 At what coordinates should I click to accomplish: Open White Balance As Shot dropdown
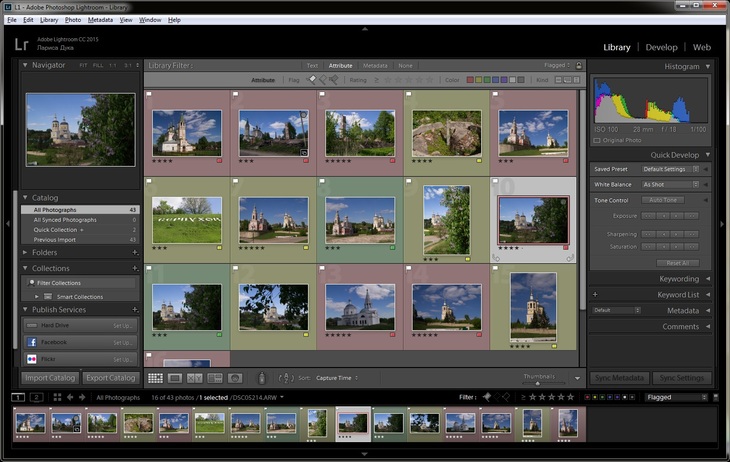pyautogui.click(x=670, y=184)
